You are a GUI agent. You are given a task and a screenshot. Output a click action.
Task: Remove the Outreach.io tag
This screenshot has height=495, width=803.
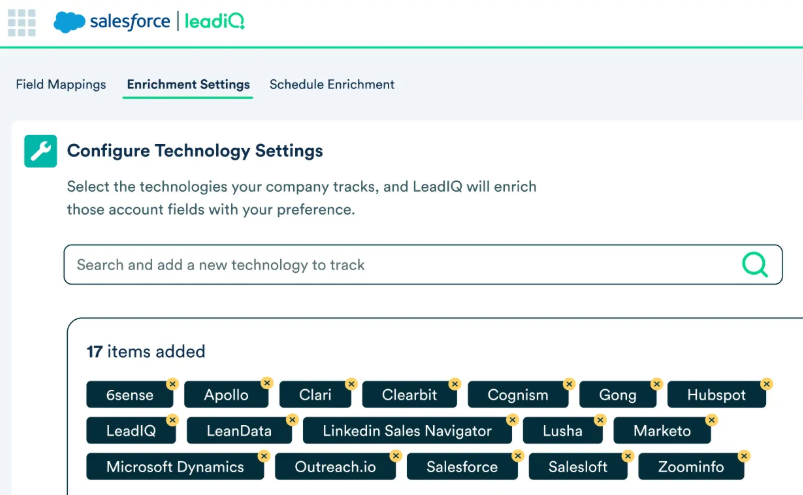tap(396, 456)
